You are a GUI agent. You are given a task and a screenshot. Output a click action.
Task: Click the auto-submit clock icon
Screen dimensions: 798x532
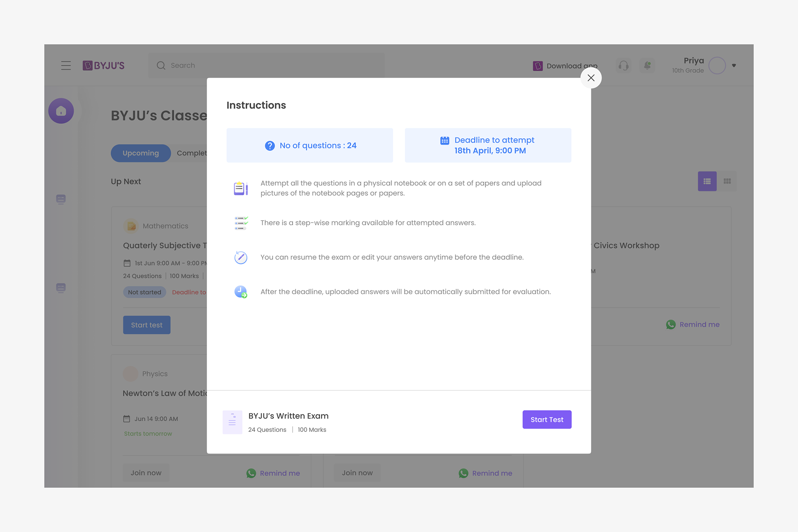241,292
